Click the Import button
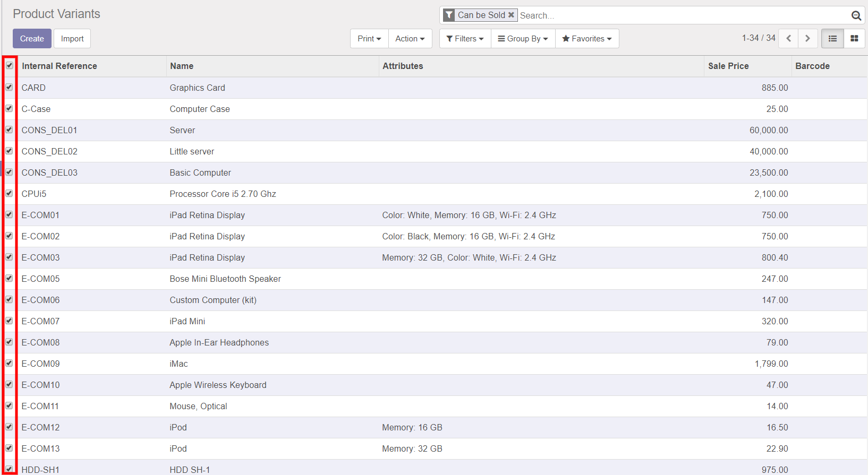This screenshot has width=868, height=475. (x=72, y=38)
